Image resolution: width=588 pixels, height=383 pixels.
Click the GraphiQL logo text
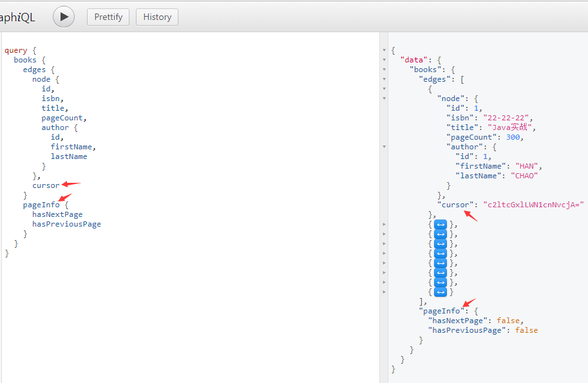16,17
